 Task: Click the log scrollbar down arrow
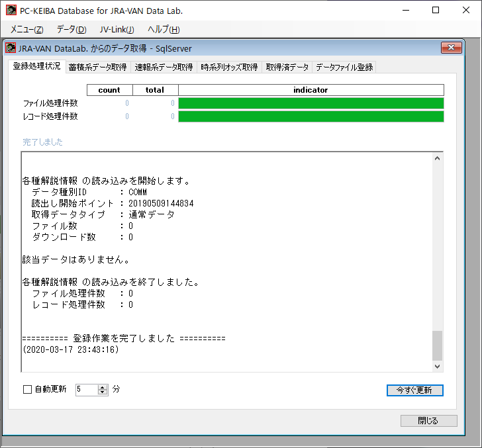point(437,366)
